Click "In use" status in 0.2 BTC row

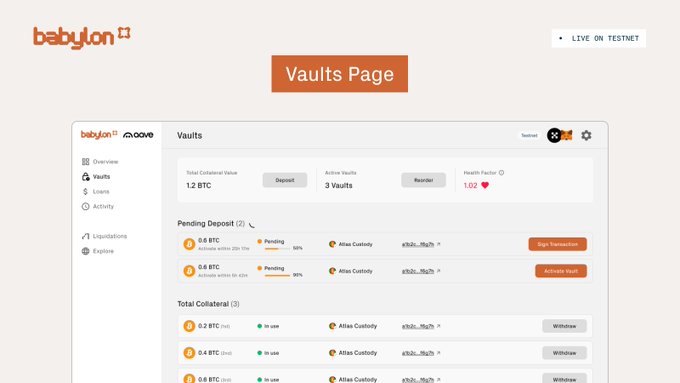click(x=271, y=326)
